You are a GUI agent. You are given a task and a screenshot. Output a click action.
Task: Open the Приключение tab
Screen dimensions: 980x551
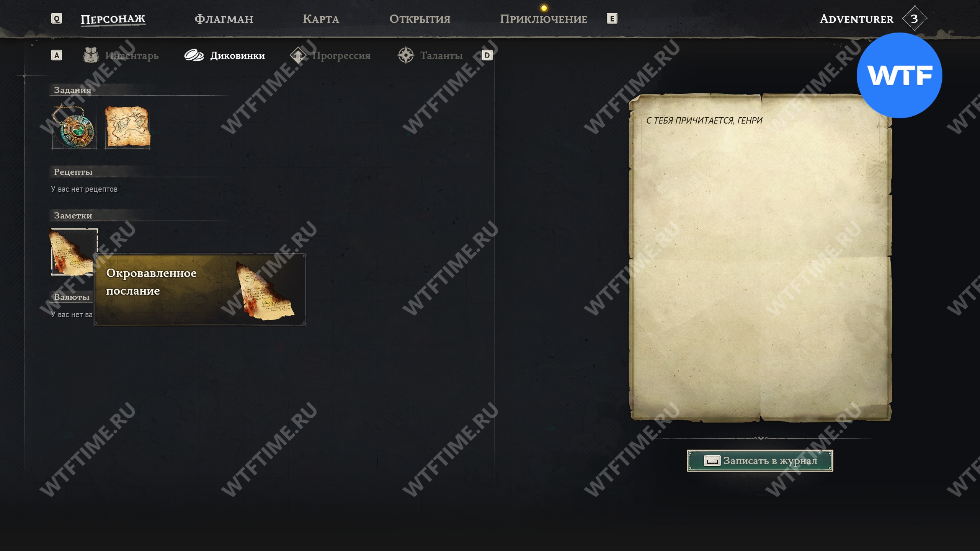(543, 19)
